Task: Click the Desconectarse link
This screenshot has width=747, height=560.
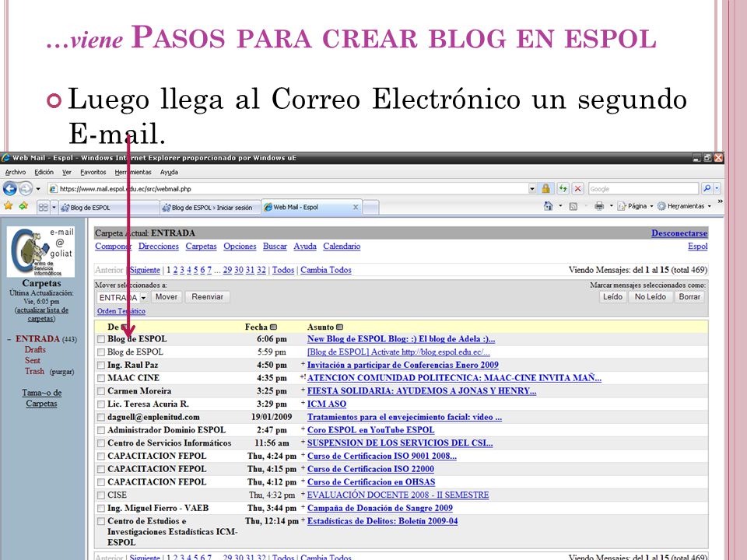Action: click(x=679, y=233)
